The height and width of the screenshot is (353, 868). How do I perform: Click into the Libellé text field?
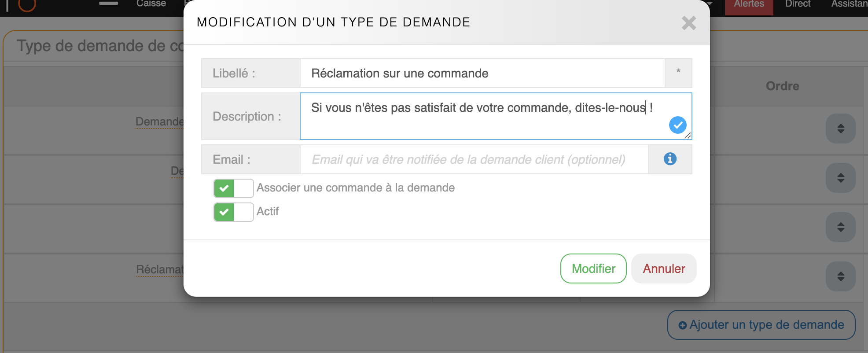[482, 73]
